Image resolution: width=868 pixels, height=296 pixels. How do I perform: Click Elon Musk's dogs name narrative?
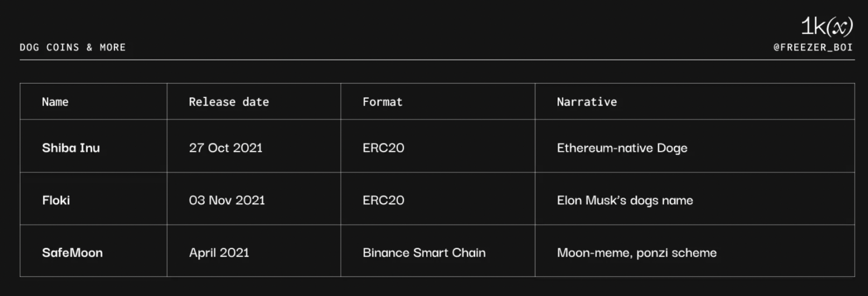[x=625, y=200]
